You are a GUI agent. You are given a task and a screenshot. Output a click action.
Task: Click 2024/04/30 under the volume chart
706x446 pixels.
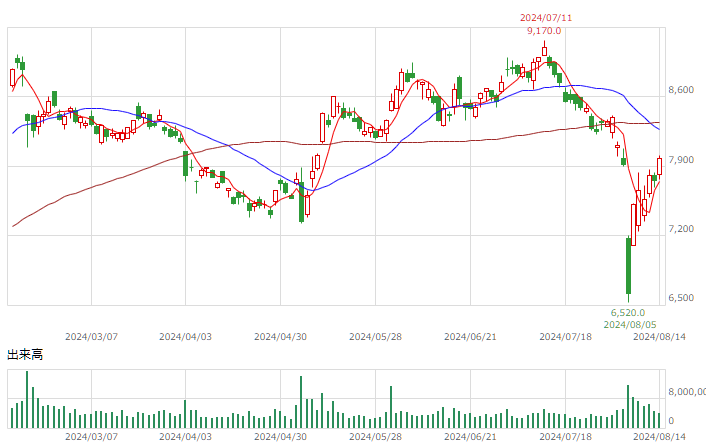(x=281, y=437)
